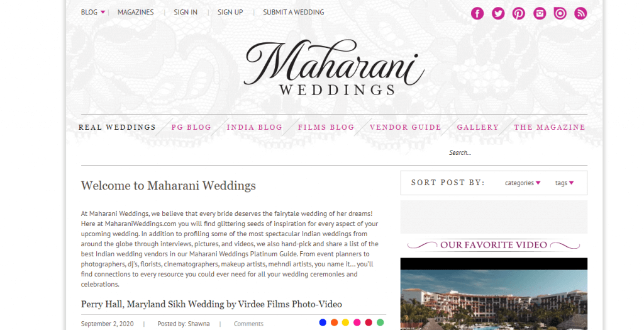The width and height of the screenshot is (644, 330).
Task: Click SUBMIT A WEDDING link
Action: click(x=293, y=13)
